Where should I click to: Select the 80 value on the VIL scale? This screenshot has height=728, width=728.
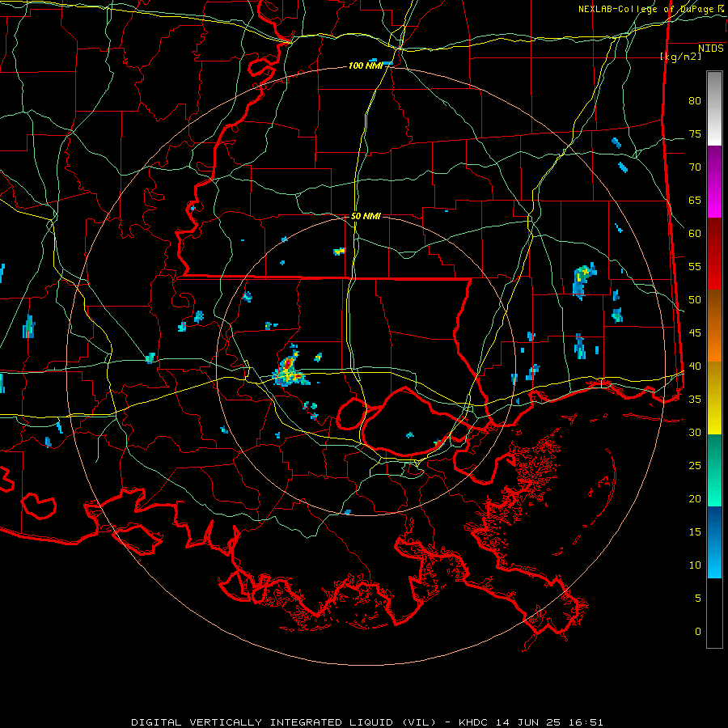point(695,101)
